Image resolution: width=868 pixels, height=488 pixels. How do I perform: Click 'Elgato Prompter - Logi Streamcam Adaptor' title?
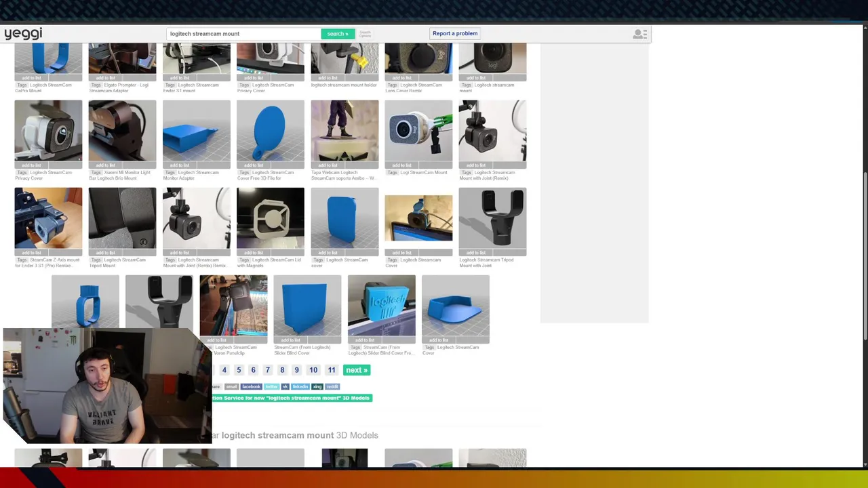[x=119, y=88]
